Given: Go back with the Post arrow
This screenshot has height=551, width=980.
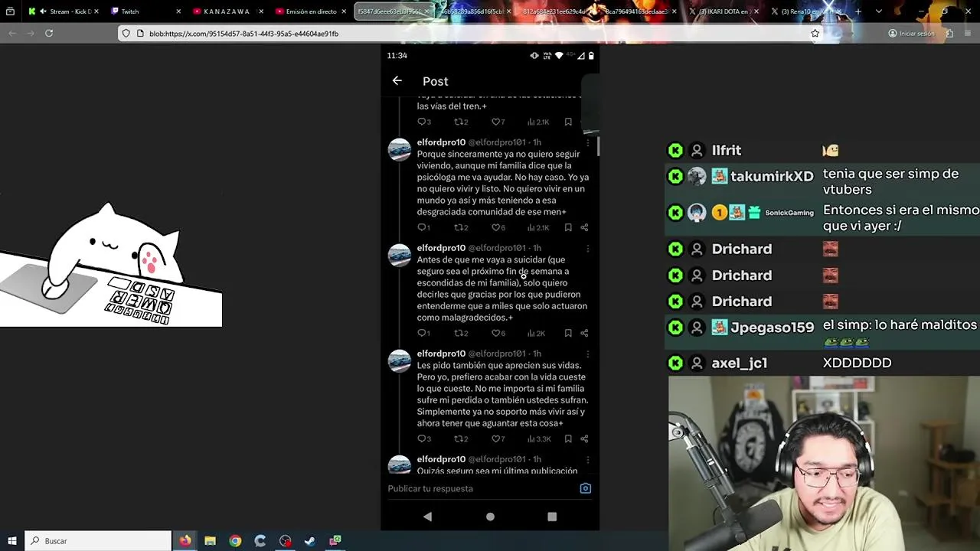Looking at the screenshot, I should (x=397, y=81).
